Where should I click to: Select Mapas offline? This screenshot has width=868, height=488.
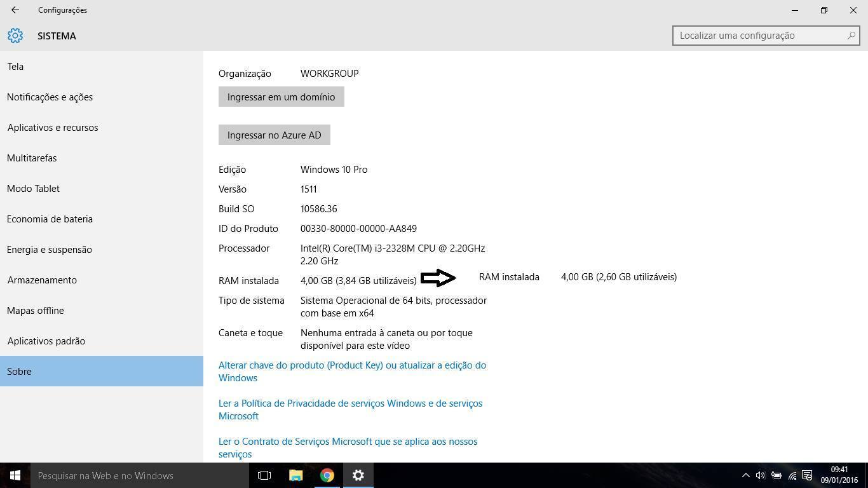click(x=102, y=310)
